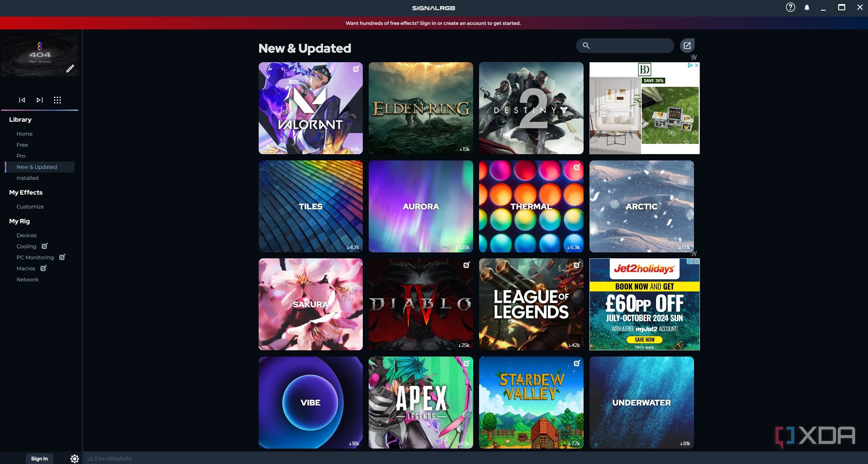
Task: Skip to the next effect
Action: pos(40,100)
